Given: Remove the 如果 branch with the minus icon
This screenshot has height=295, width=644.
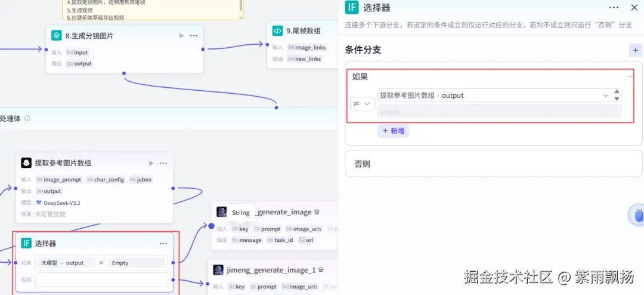Looking at the screenshot, I should pos(630,76).
